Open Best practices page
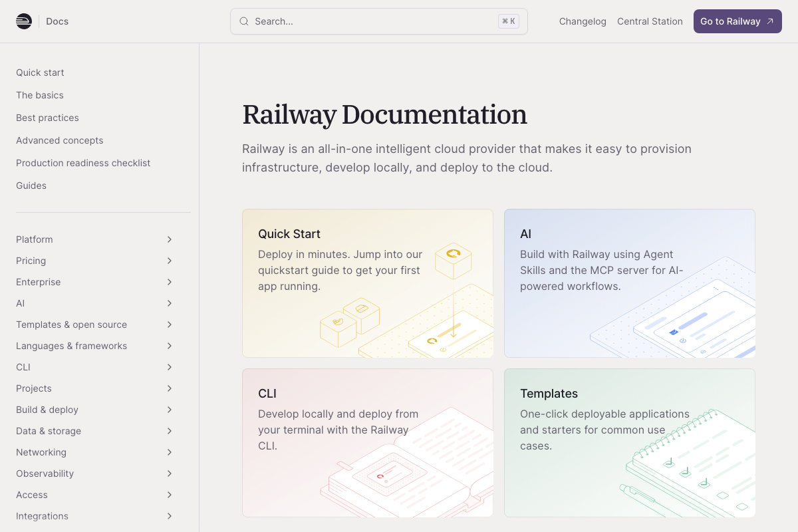Screen dimensions: 798x532 (47, 118)
